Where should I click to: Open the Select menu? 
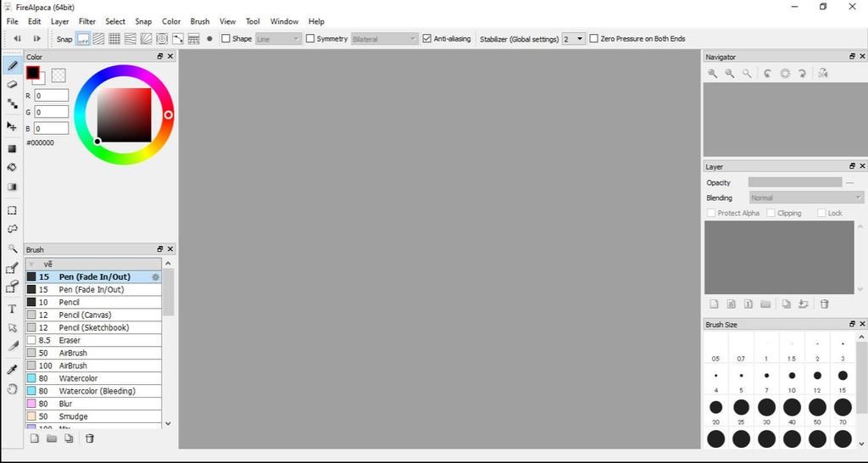pos(115,21)
